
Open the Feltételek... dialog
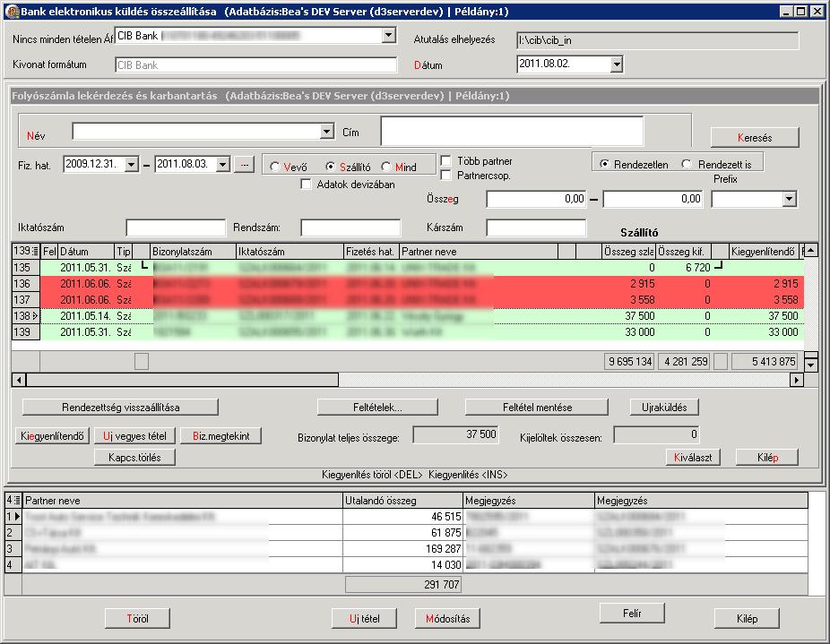pos(377,407)
